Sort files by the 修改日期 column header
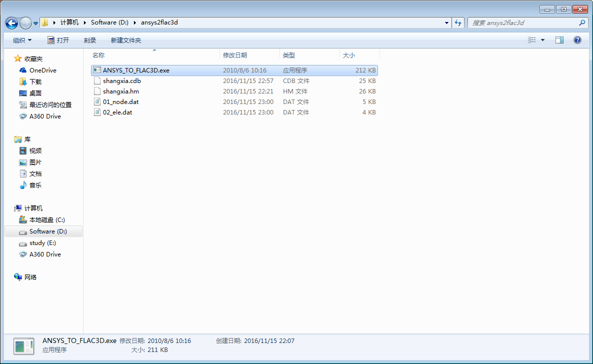Viewport: 593px width, 364px height. pyautogui.click(x=235, y=55)
